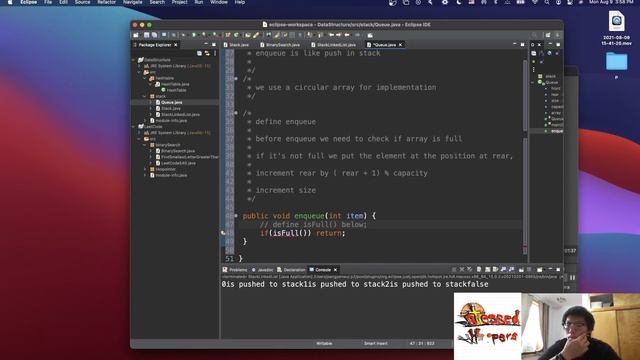Screen dimensions: 640x360
Task: Expand the twopointer package
Action: coord(145,169)
